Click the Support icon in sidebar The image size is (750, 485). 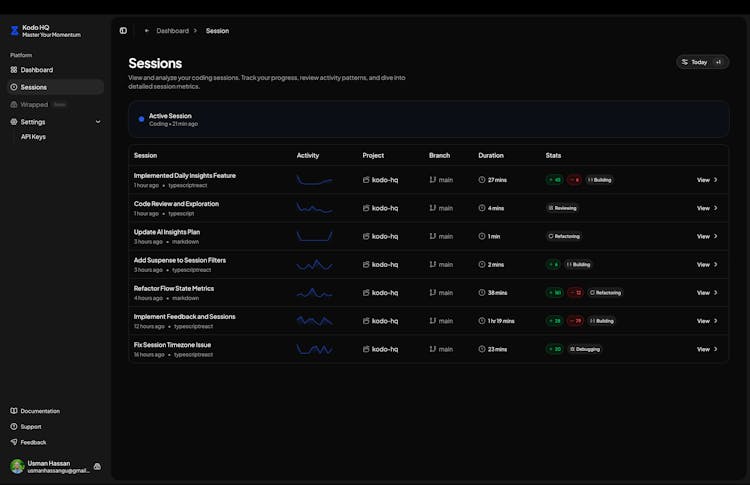pyautogui.click(x=14, y=427)
